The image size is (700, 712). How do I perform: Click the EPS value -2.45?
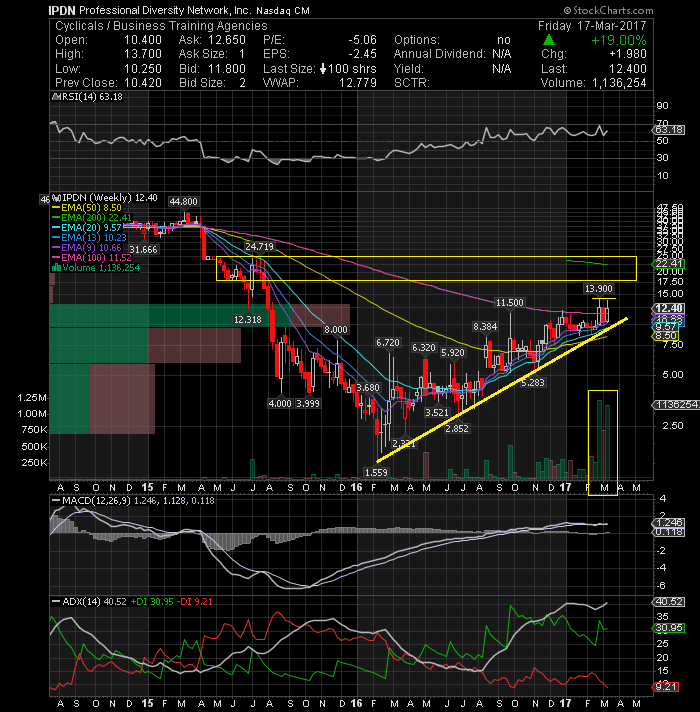tap(362, 54)
